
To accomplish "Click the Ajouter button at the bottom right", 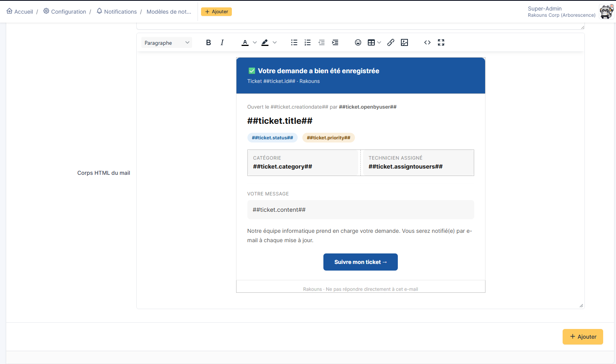I will click(x=582, y=337).
